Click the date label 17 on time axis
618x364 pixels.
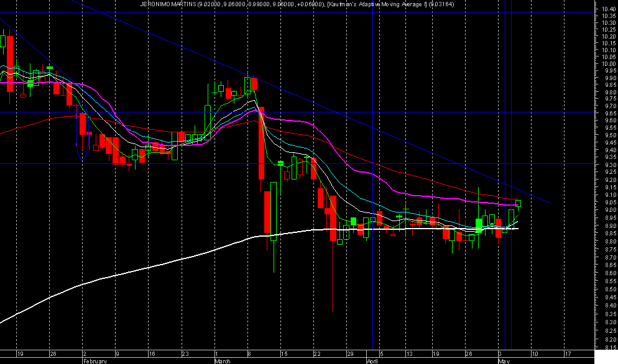coord(568,354)
